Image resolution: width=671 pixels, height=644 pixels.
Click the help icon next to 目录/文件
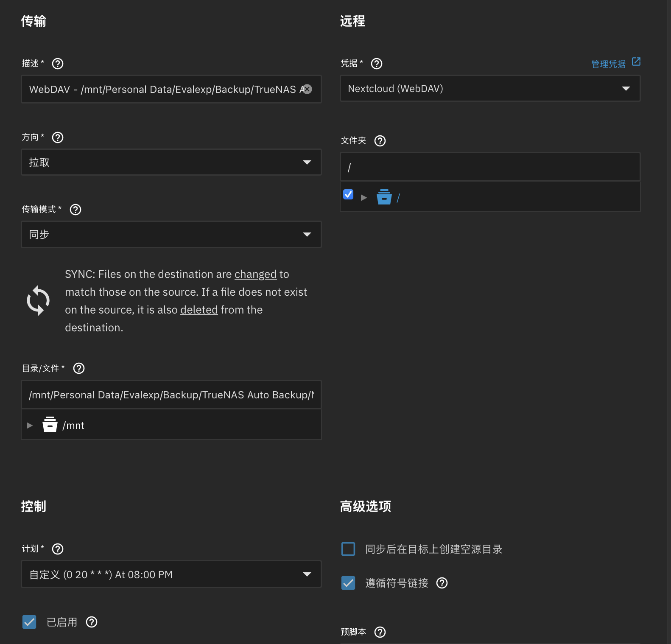point(79,368)
